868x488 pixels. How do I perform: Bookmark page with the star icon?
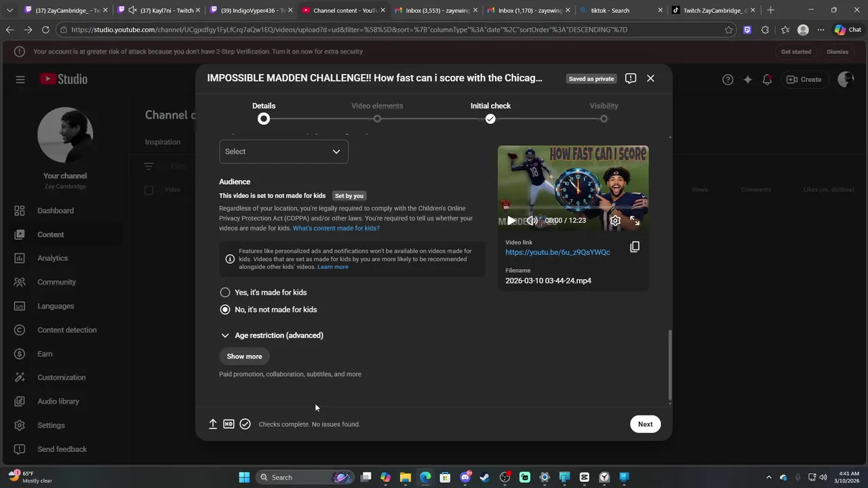click(x=729, y=30)
